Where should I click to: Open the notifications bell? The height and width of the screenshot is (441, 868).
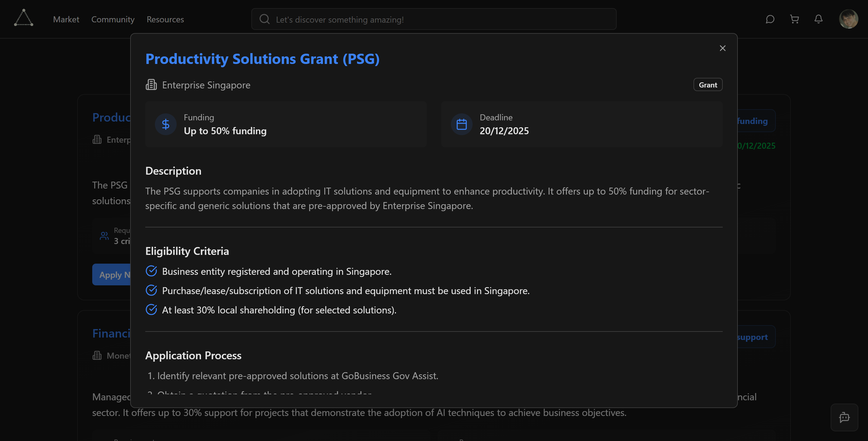click(x=819, y=19)
